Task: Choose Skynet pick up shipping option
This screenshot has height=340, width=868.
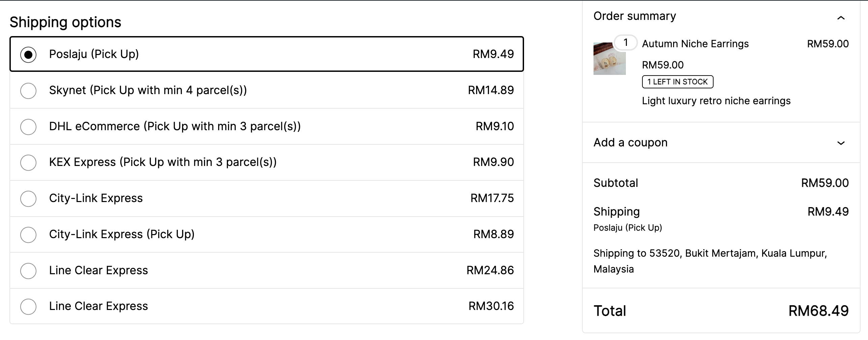Action: (28, 91)
